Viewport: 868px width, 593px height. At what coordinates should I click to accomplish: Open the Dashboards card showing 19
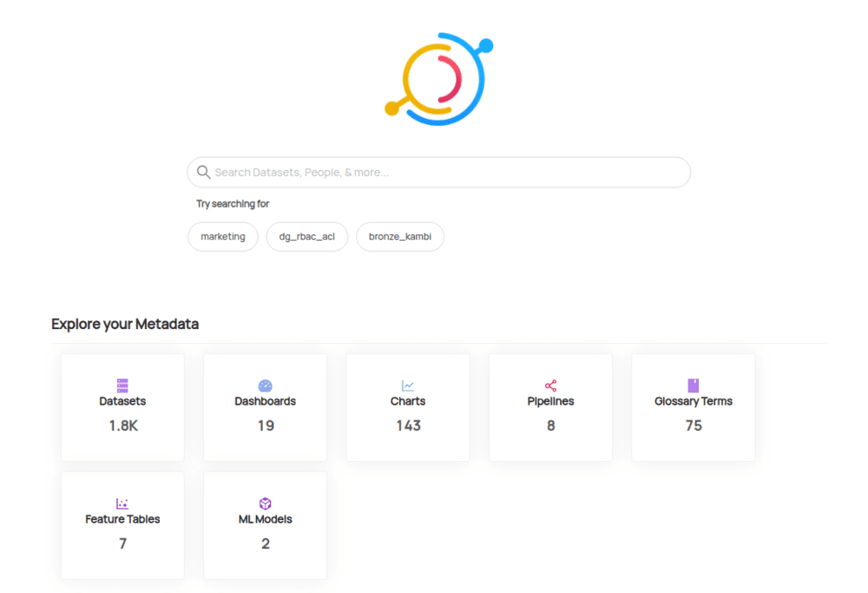tap(265, 406)
